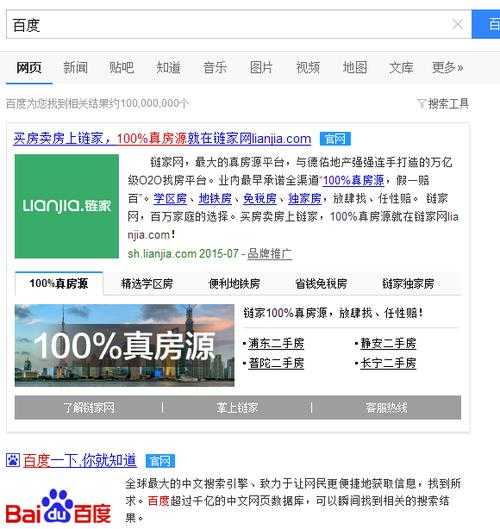
Task: Click the headline 链家100%真房源,放肆找、任性赔!
Action: 333,313
